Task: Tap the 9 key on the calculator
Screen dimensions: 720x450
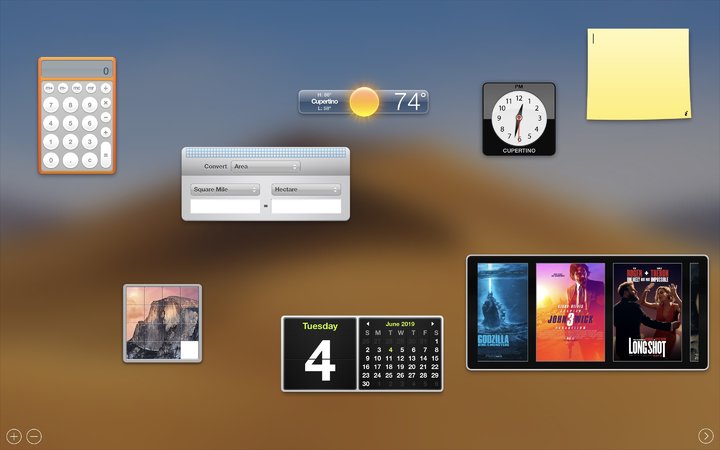Action: coord(90,105)
